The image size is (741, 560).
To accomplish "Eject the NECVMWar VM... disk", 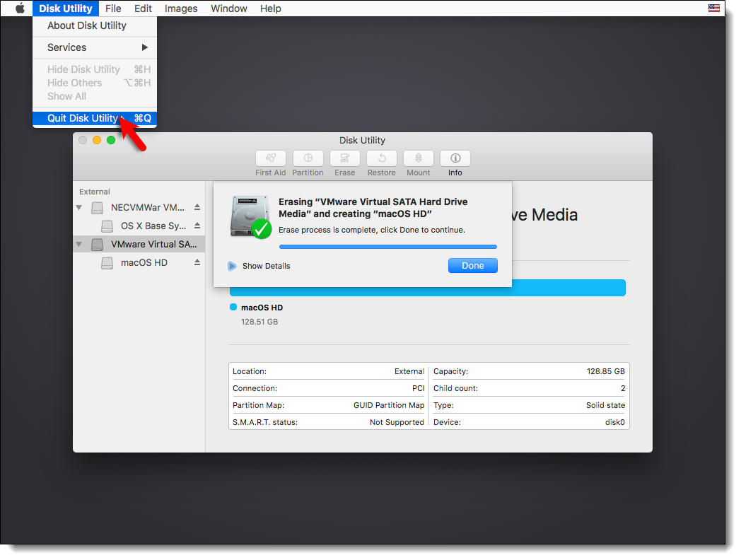I will coord(197,207).
